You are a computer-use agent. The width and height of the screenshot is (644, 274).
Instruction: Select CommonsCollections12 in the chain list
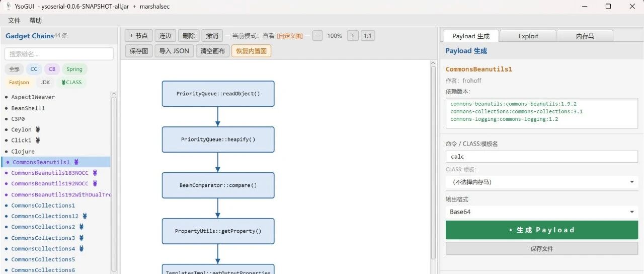(x=56, y=216)
